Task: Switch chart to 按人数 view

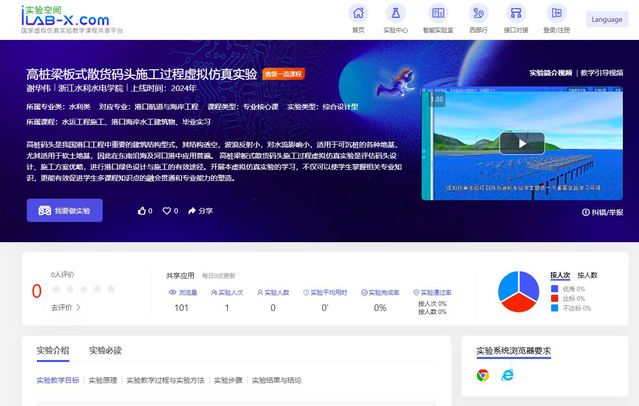Action: tap(587, 275)
